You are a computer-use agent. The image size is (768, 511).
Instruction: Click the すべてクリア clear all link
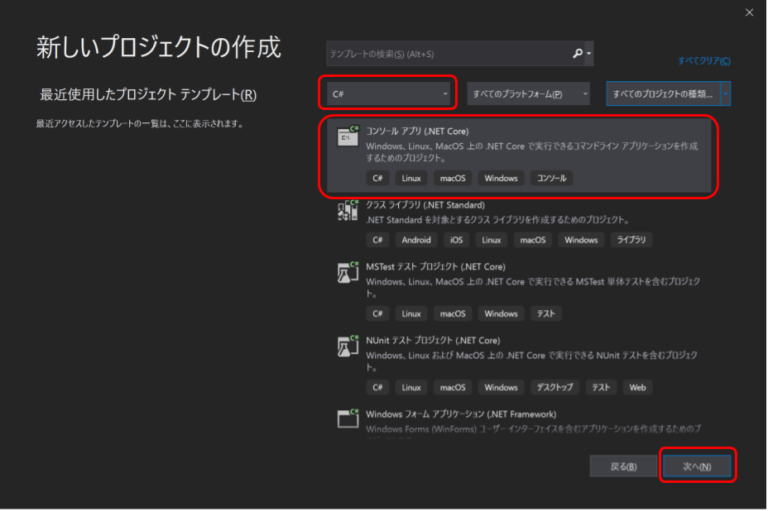coord(703,61)
